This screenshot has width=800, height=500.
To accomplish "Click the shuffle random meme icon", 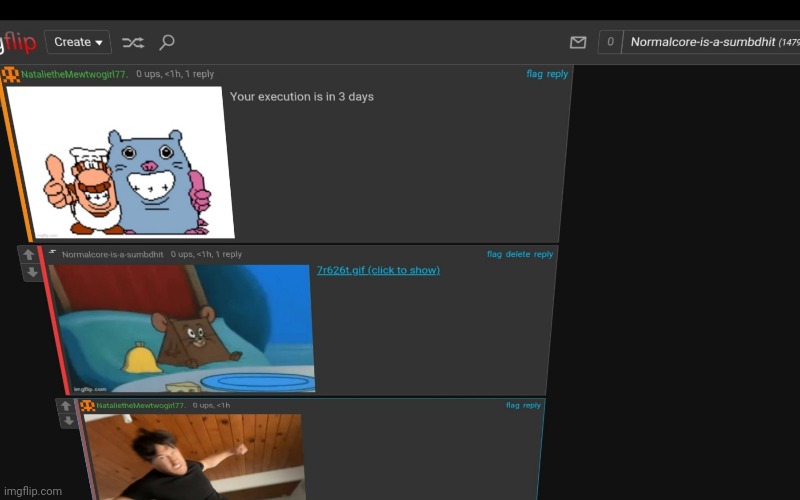I will 133,42.
